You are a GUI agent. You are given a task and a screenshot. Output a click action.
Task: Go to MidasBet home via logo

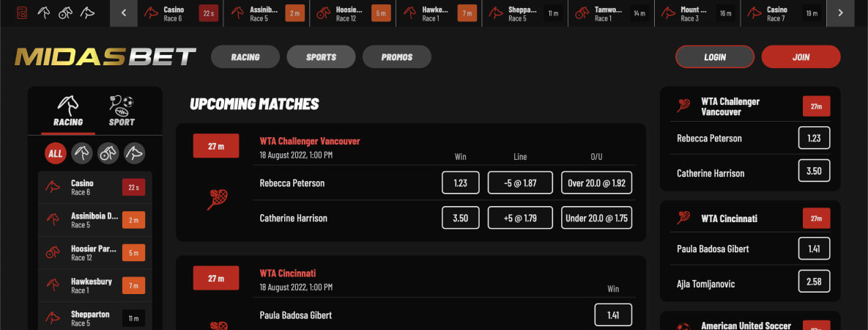tap(105, 56)
